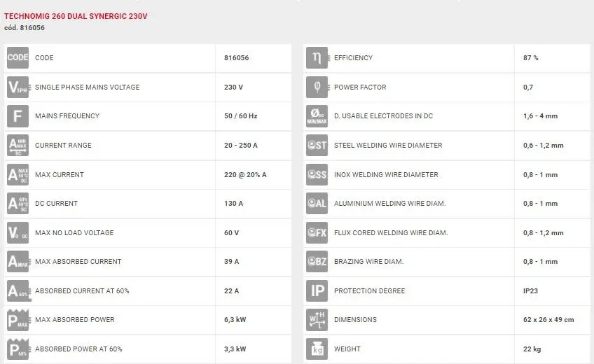Click the product code 816056 value

(x=236, y=58)
